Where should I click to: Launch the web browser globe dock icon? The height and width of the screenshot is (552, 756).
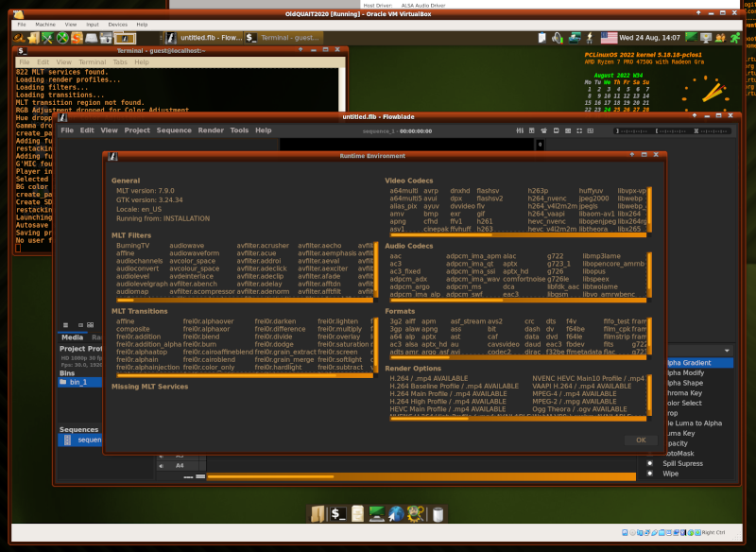[x=396, y=514]
